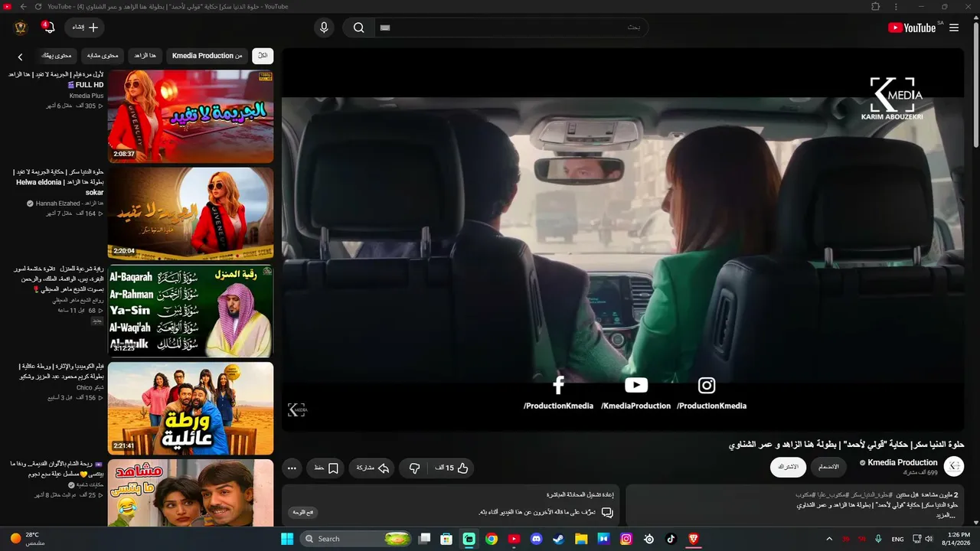Open Task View in the taskbar
The width and height of the screenshot is (980, 551).
pyautogui.click(x=425, y=539)
